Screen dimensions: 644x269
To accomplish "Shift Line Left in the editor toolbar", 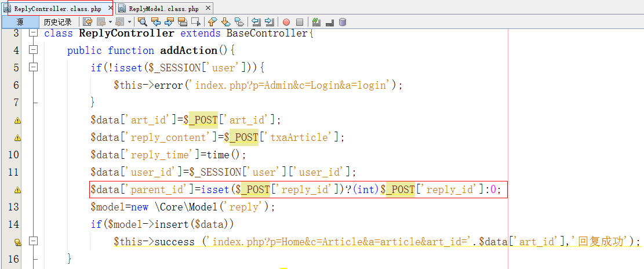I will click(256, 22).
